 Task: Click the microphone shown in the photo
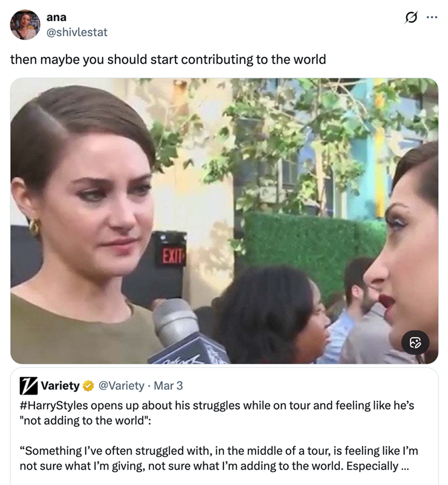point(179,330)
